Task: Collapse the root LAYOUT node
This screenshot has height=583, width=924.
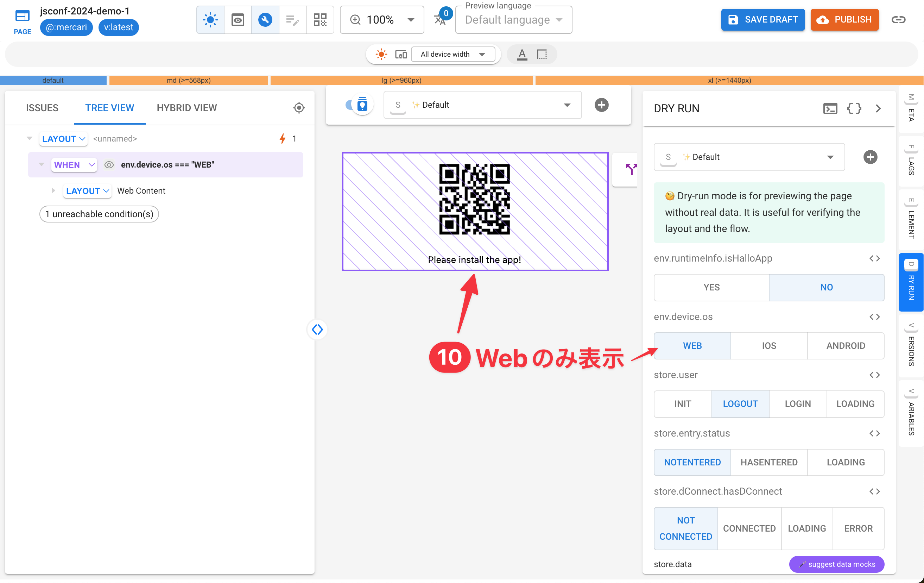Action: pos(29,138)
